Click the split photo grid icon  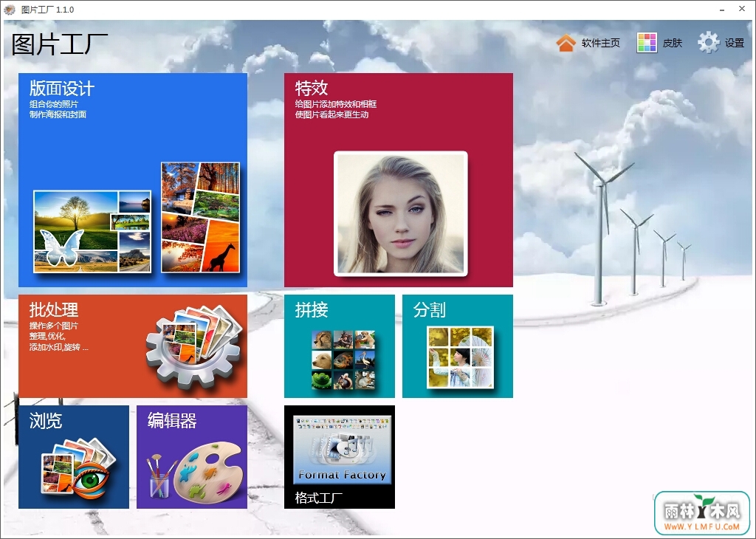(460, 357)
